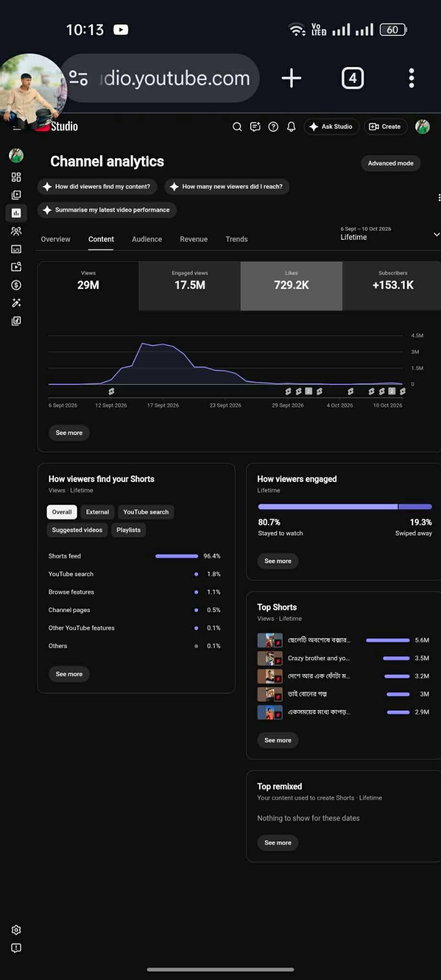This screenshot has height=980, width=441.
Task: Click the Create button
Action: (x=386, y=127)
